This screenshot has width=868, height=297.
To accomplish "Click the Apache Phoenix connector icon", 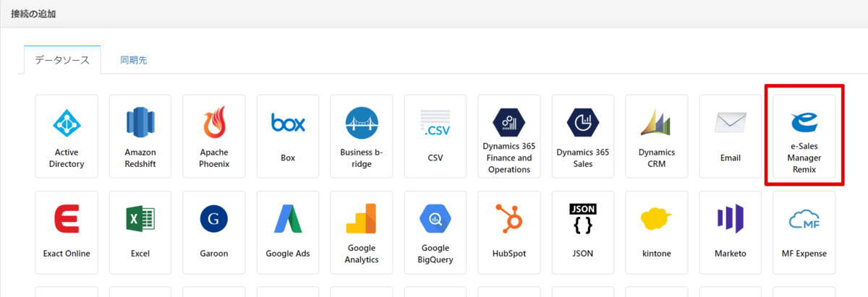I will pyautogui.click(x=214, y=137).
